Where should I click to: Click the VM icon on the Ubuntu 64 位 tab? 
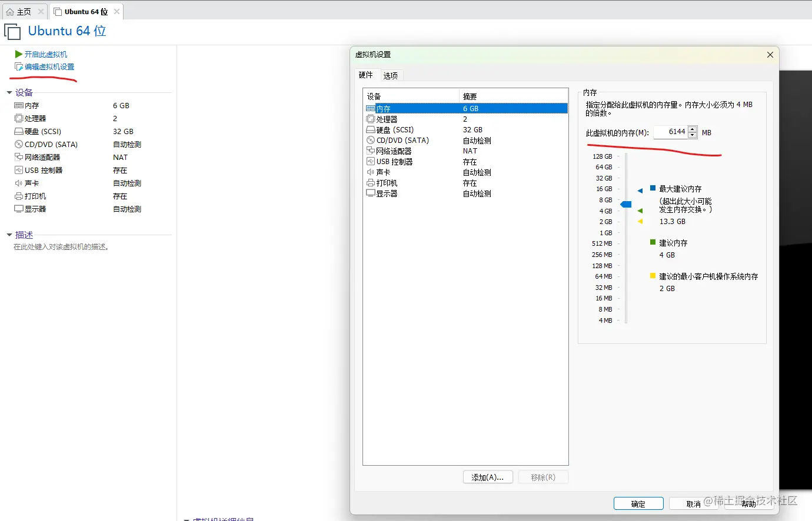(58, 12)
